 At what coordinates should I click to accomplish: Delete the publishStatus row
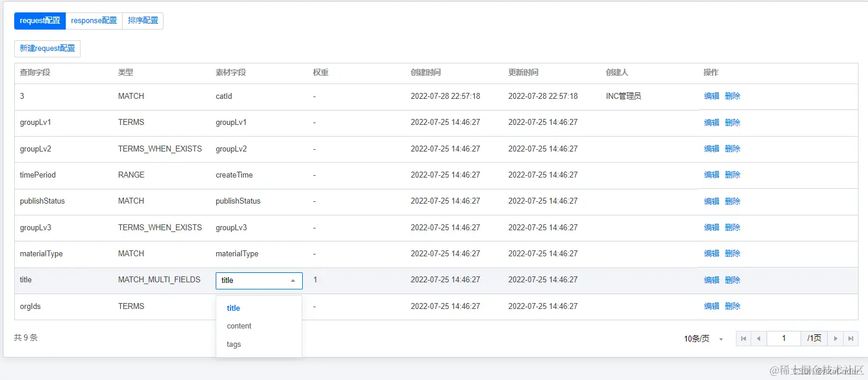732,201
